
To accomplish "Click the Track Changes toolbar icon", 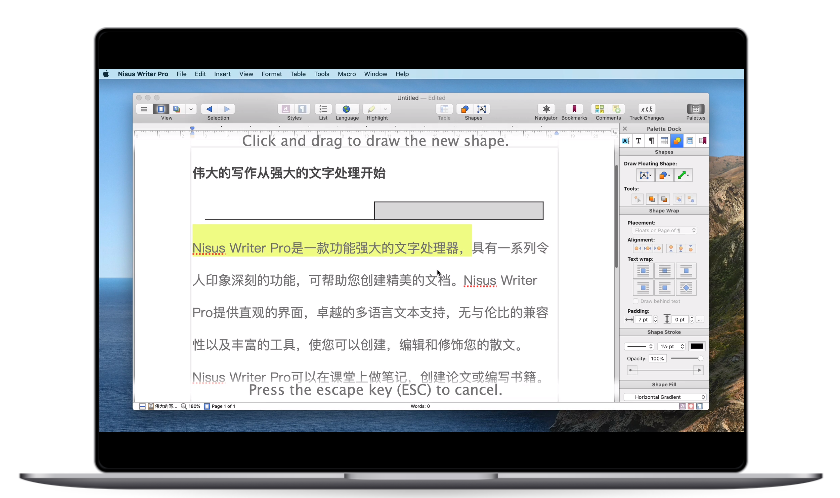I will click(x=647, y=109).
